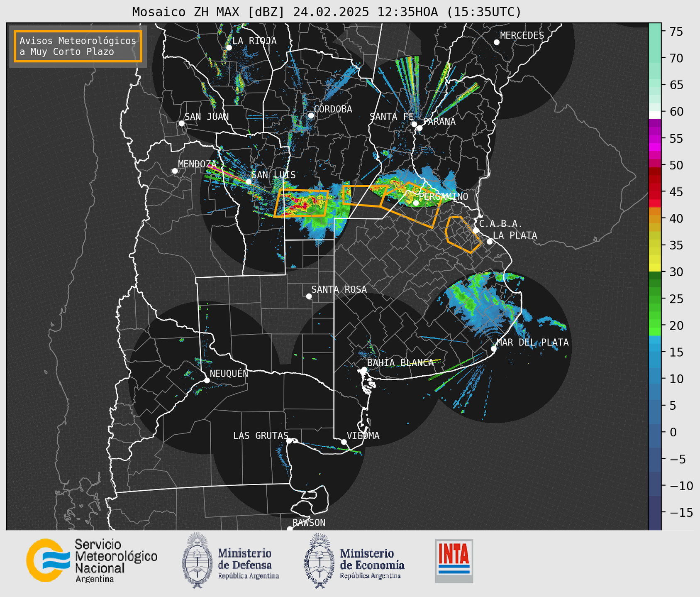
Task: Select the SANTA ROSA city marker
Action: (309, 296)
